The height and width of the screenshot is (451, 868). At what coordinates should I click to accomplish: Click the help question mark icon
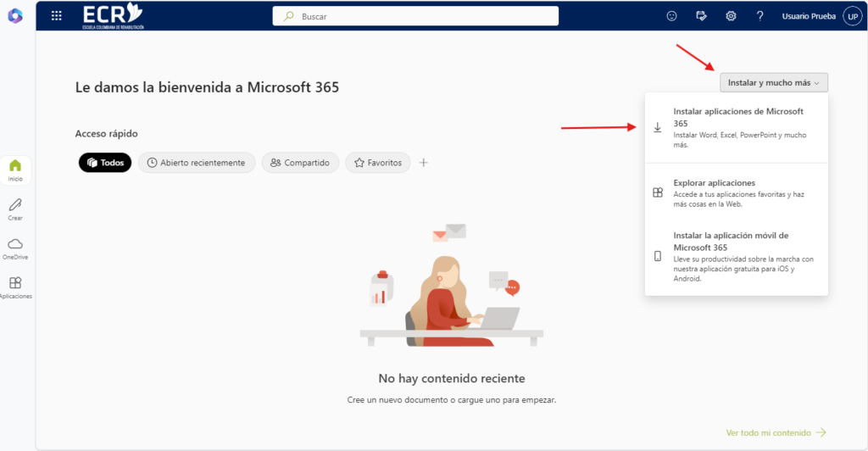759,16
